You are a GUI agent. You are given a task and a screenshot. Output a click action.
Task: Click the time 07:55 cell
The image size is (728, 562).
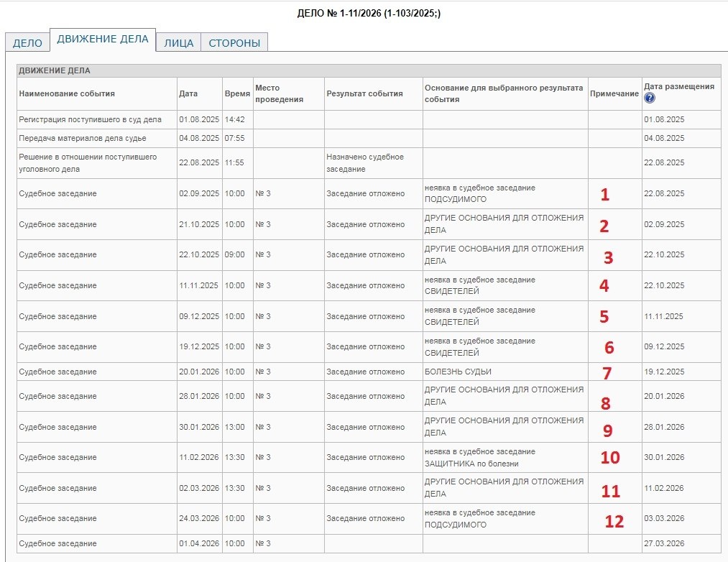coord(234,138)
